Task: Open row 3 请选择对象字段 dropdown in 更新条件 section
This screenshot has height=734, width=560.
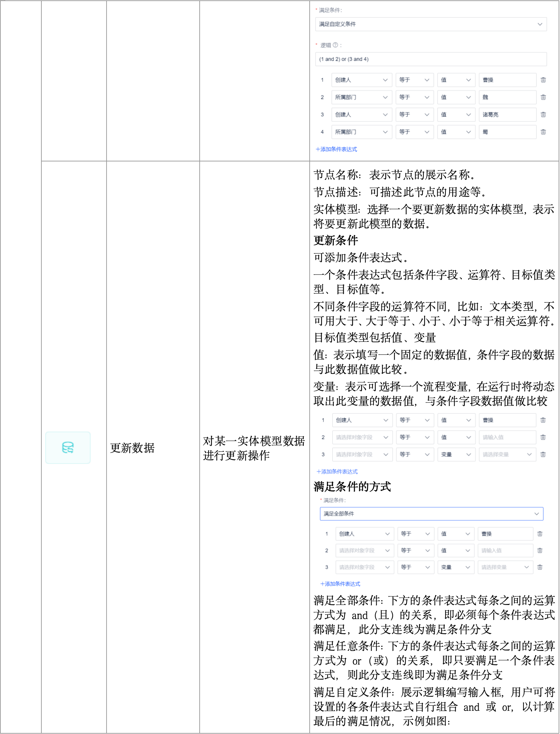Action: (362, 455)
